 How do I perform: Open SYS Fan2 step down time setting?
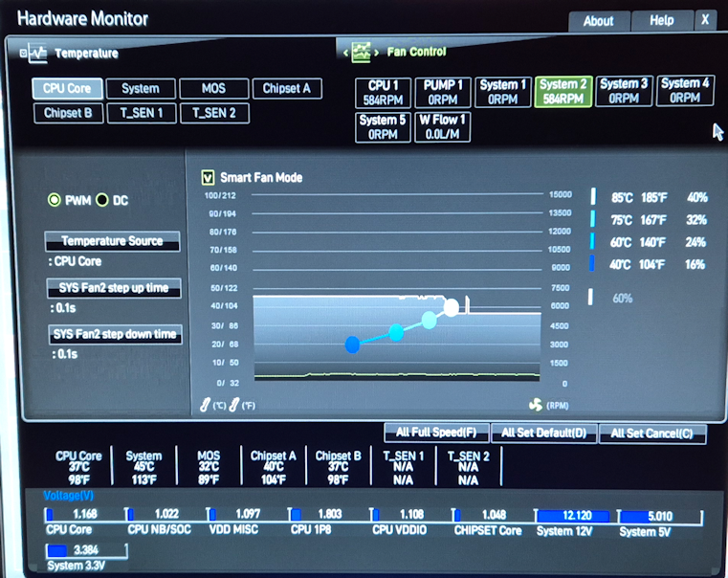point(115,334)
